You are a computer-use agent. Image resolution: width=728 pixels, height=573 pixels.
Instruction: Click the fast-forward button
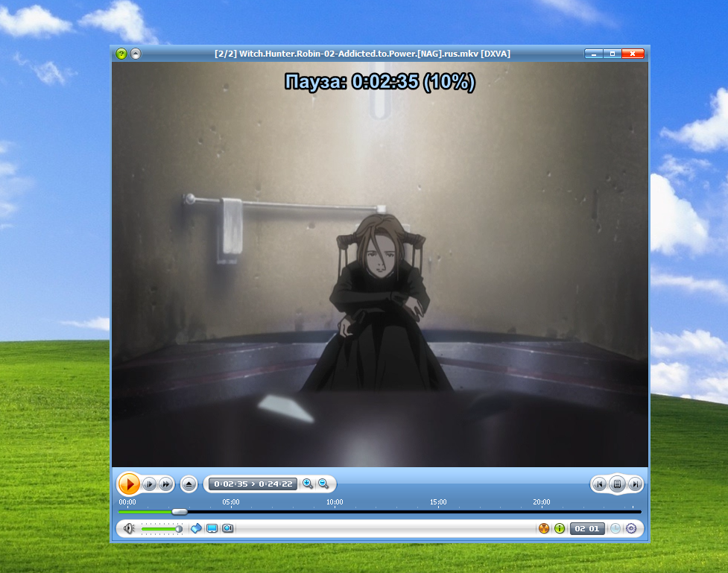click(x=165, y=484)
